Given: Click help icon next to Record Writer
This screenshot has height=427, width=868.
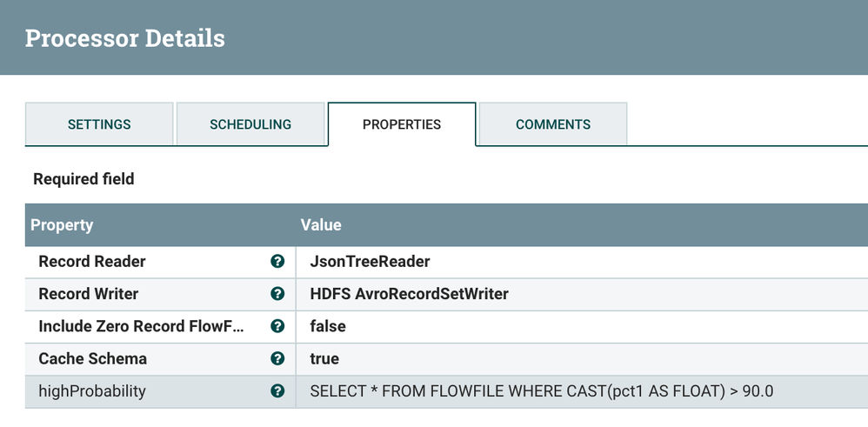Looking at the screenshot, I should 277,294.
